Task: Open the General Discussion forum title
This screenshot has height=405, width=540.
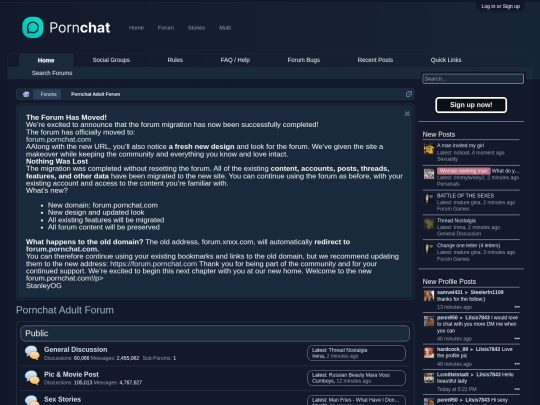Action: (x=75, y=349)
